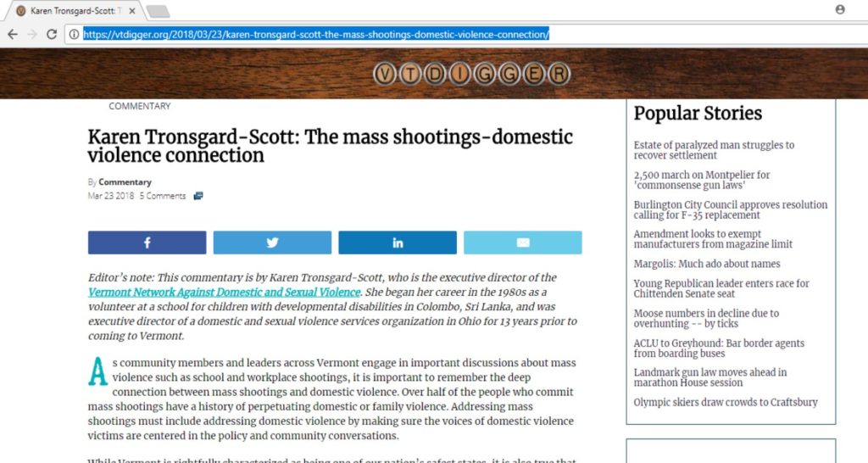
Task: Open '2,500 march on Montpelier' story
Action: (x=702, y=180)
